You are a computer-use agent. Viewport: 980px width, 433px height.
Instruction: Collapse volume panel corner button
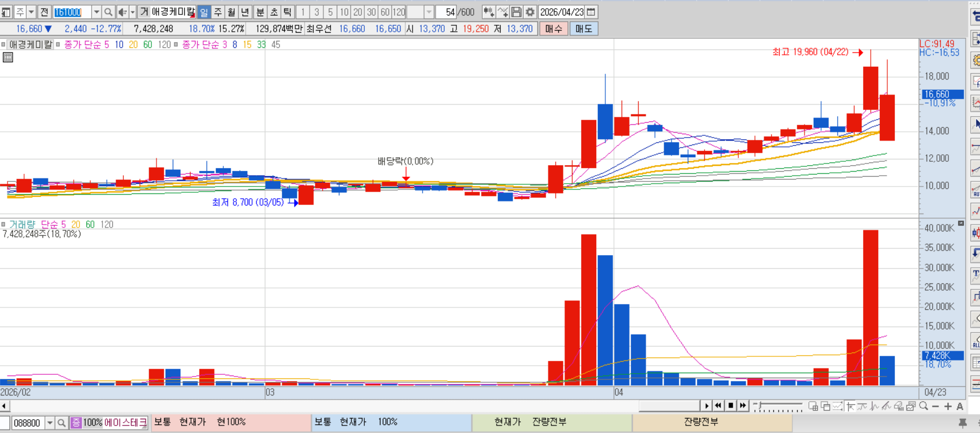[x=960, y=223]
